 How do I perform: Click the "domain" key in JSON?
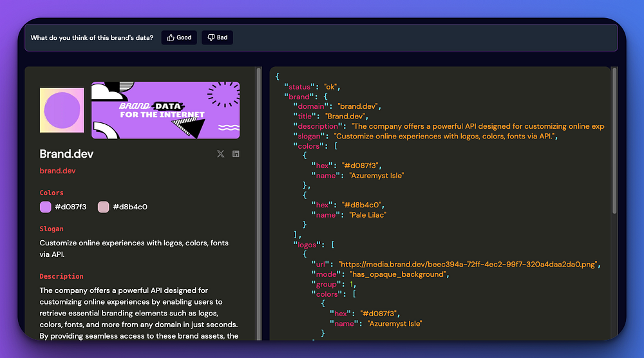pyautogui.click(x=311, y=106)
